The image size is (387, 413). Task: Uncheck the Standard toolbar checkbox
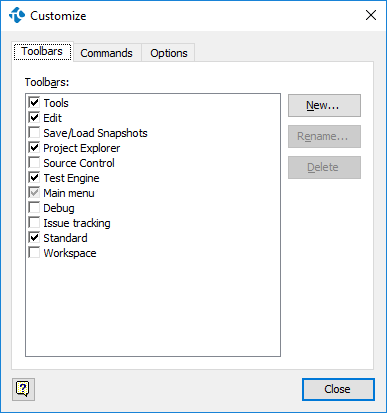point(34,238)
